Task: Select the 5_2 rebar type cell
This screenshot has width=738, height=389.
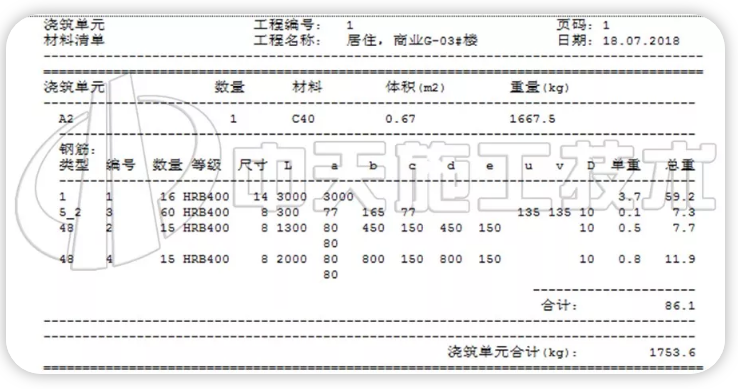Action: point(70,212)
